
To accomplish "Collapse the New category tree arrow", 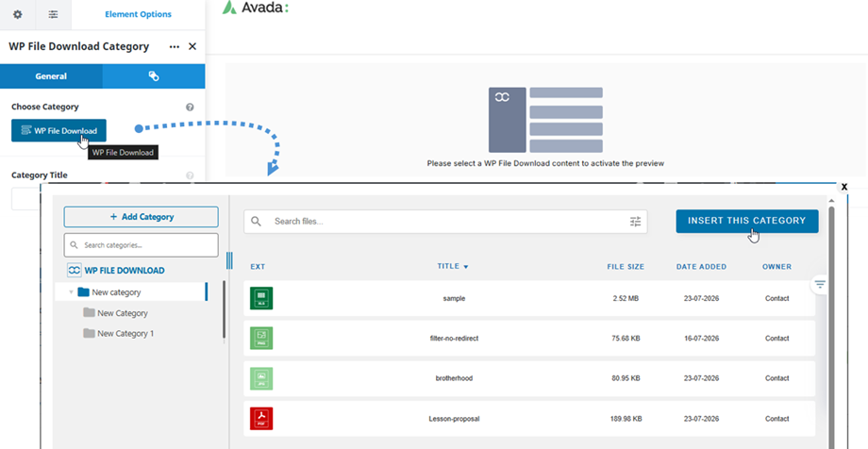I will coord(71,292).
